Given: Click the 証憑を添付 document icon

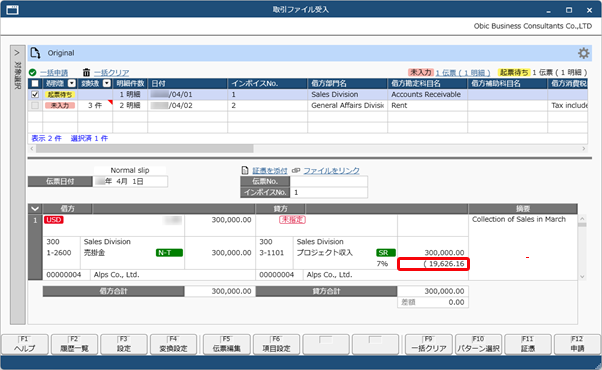Looking at the screenshot, I should 245,170.
